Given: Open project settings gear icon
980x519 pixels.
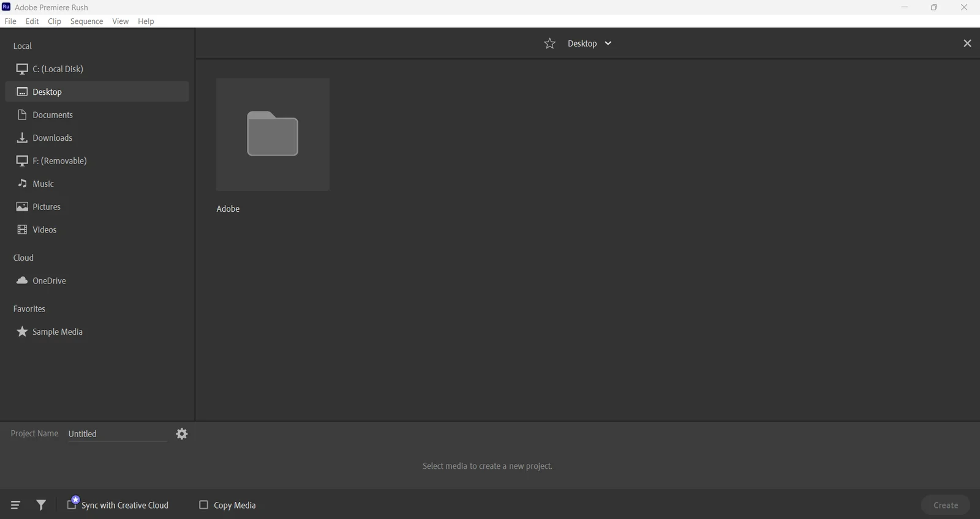Looking at the screenshot, I should click(182, 434).
